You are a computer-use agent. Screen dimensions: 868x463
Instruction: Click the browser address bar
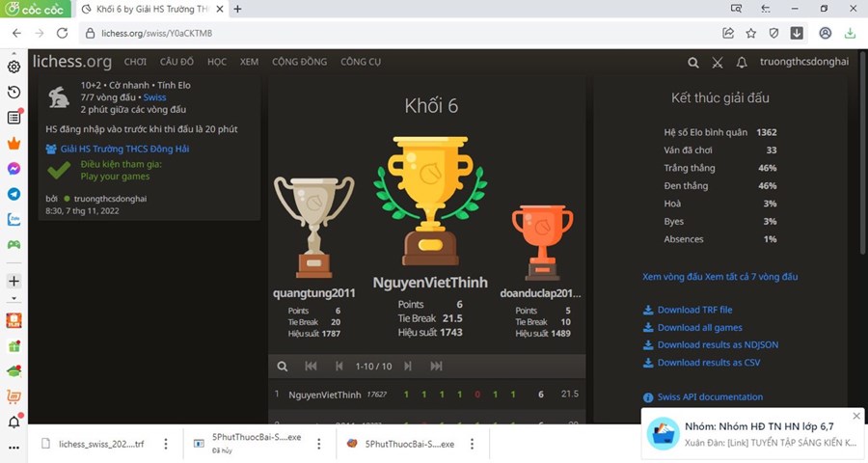coord(386,33)
